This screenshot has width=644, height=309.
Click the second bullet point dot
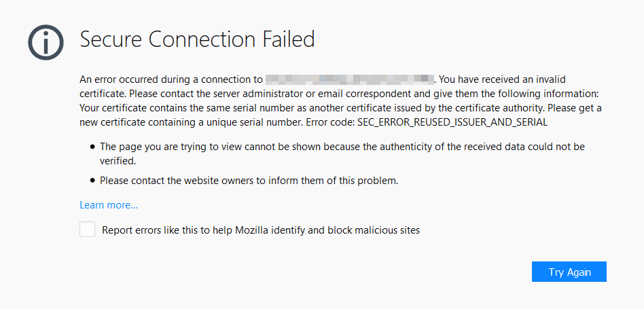(92, 181)
